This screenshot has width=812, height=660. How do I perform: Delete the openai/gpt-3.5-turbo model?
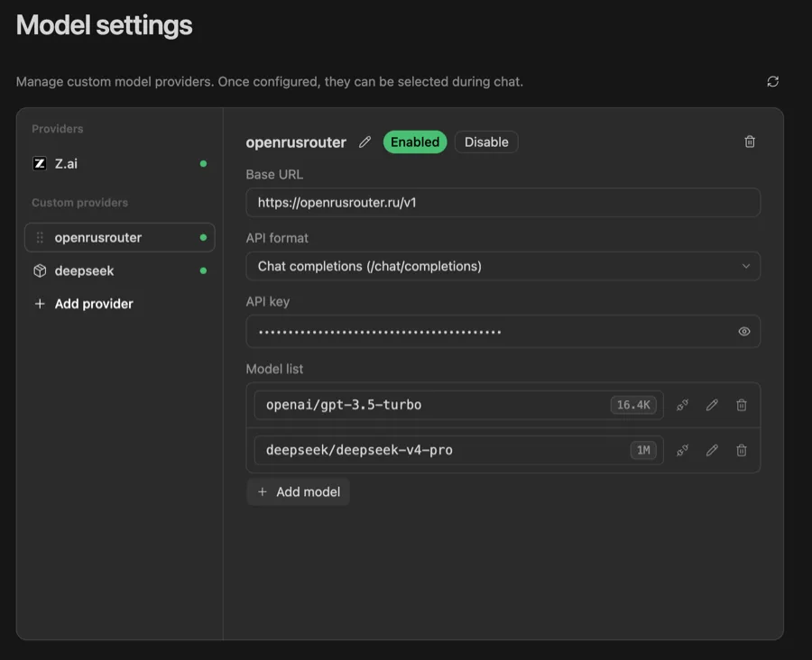click(742, 405)
